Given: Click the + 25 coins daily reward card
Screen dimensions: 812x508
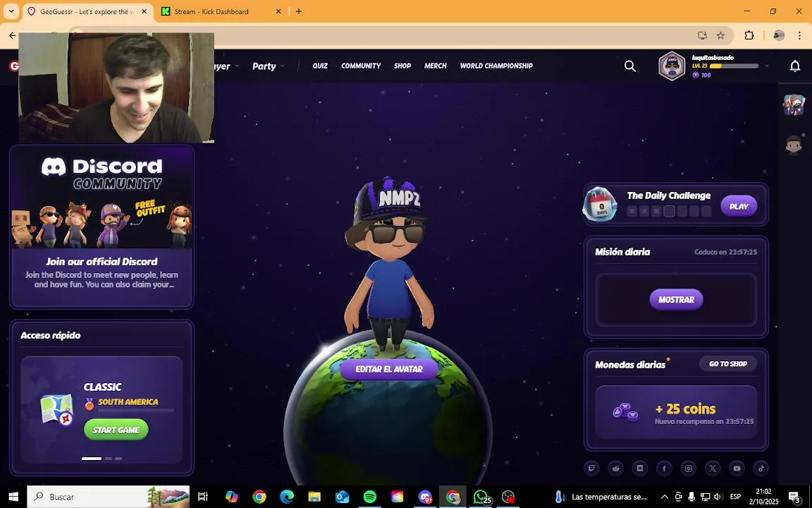Looking at the screenshot, I should click(677, 411).
